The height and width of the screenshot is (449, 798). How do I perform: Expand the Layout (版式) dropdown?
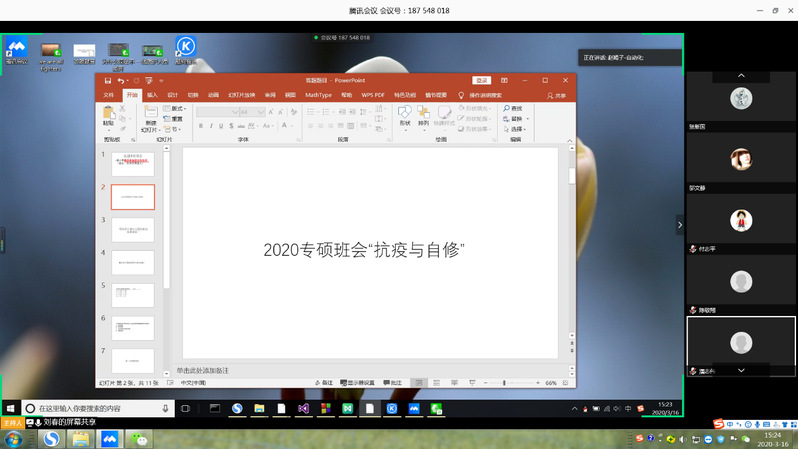pyautogui.click(x=178, y=108)
